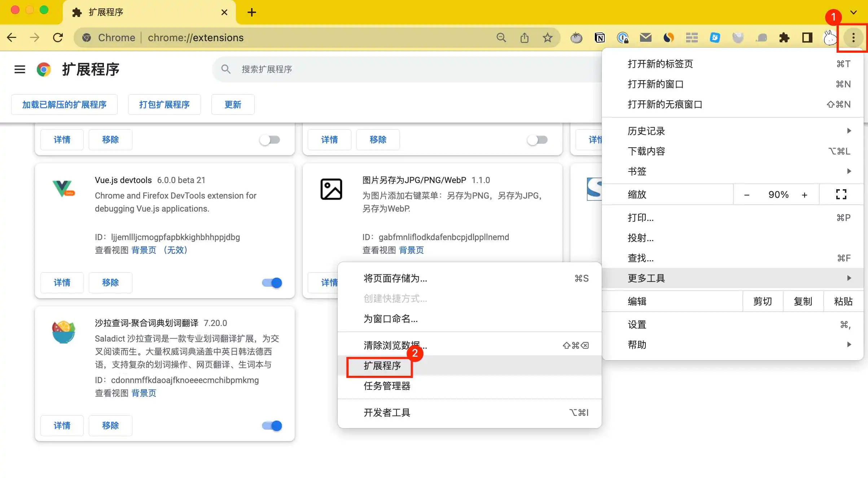Click the Notion extension icon

click(x=600, y=38)
